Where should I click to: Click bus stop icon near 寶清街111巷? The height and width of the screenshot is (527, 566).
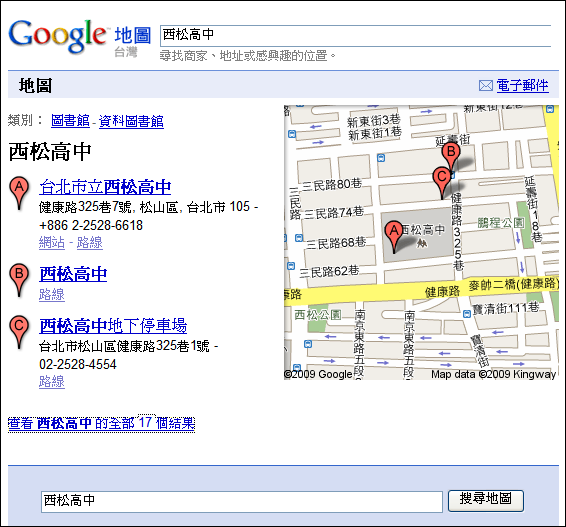(x=467, y=314)
